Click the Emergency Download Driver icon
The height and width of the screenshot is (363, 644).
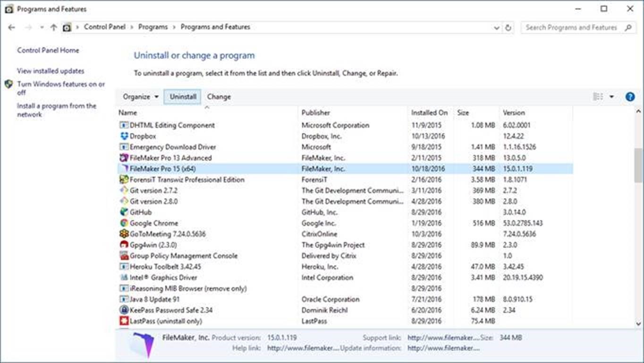(124, 147)
